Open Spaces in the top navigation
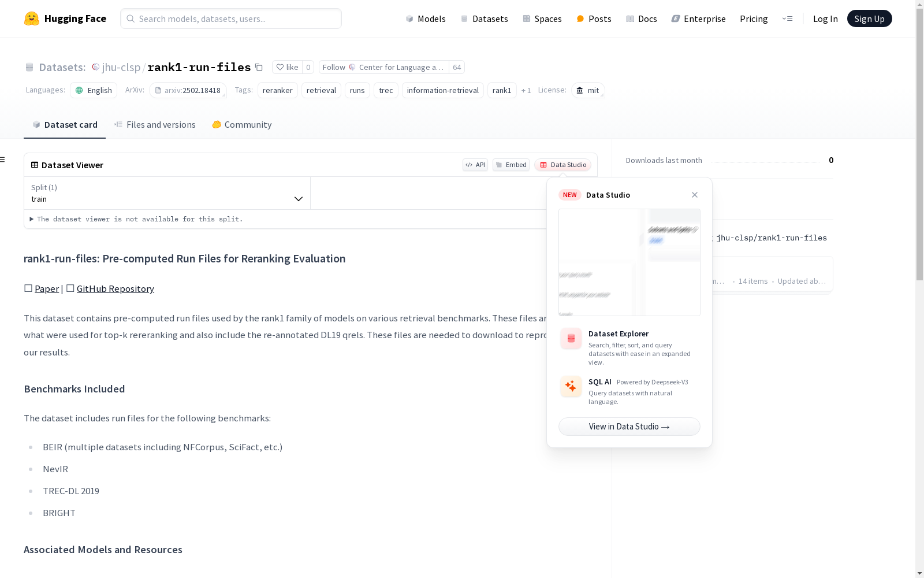This screenshot has width=924, height=578. [542, 18]
